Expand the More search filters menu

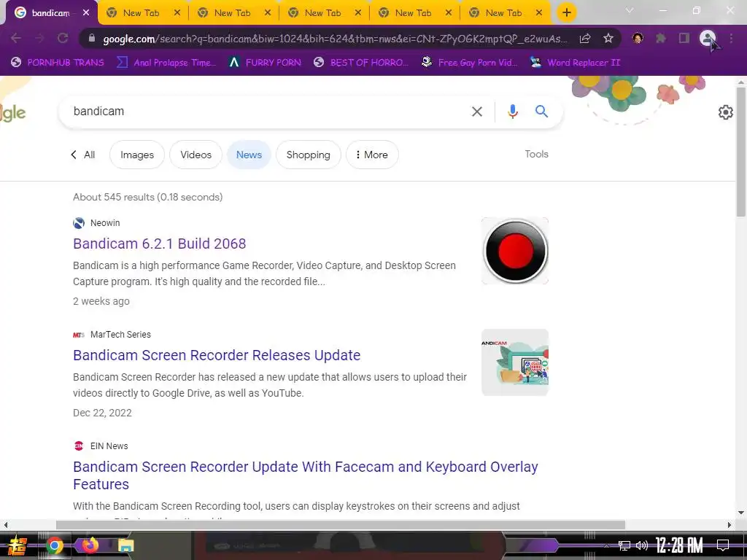(x=372, y=155)
